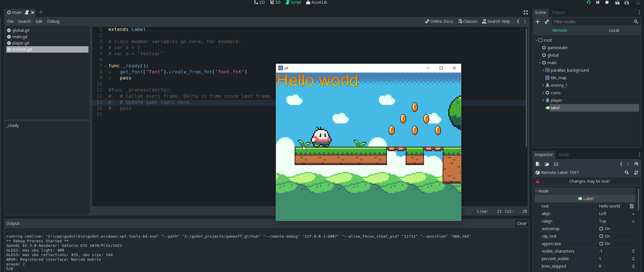
Task: Expand the coins node
Action: click(x=543, y=93)
